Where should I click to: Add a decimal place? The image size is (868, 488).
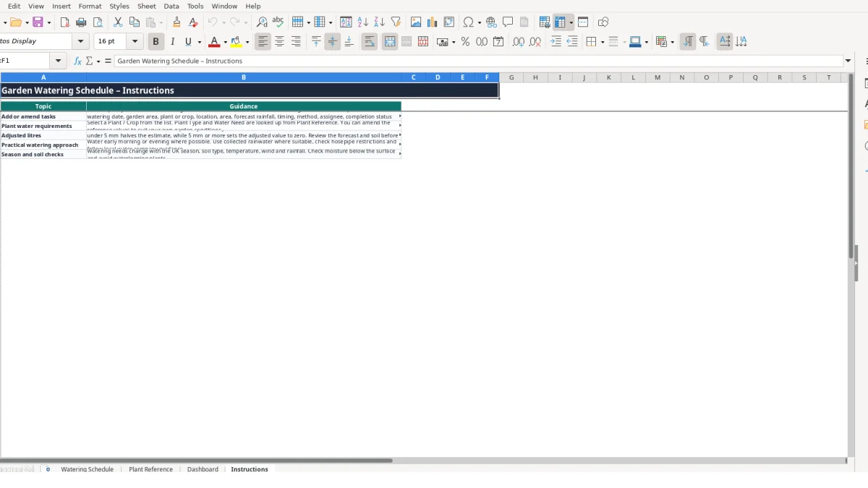[519, 42]
